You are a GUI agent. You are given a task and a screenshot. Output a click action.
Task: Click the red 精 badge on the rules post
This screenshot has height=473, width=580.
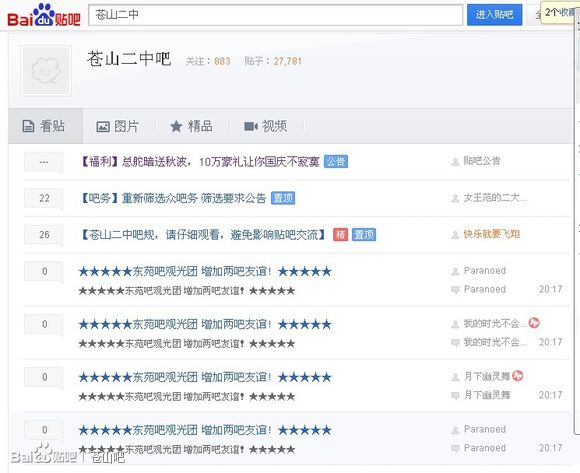coord(340,234)
